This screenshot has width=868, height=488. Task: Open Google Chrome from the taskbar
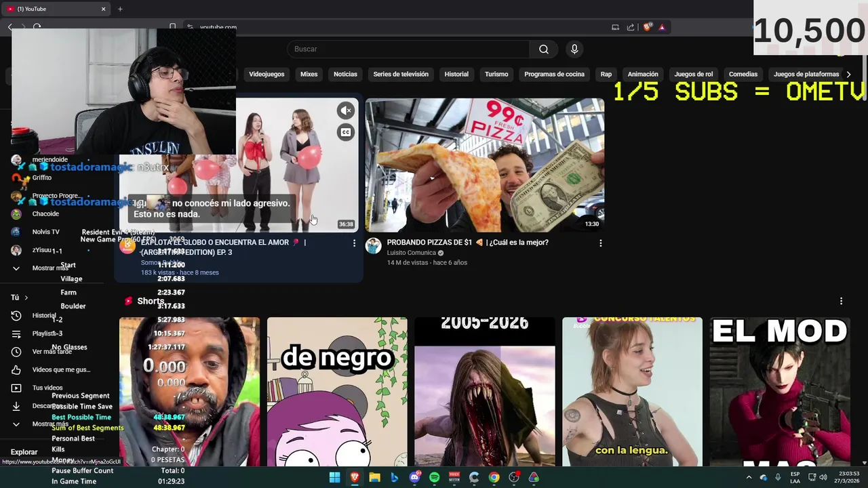(x=494, y=477)
